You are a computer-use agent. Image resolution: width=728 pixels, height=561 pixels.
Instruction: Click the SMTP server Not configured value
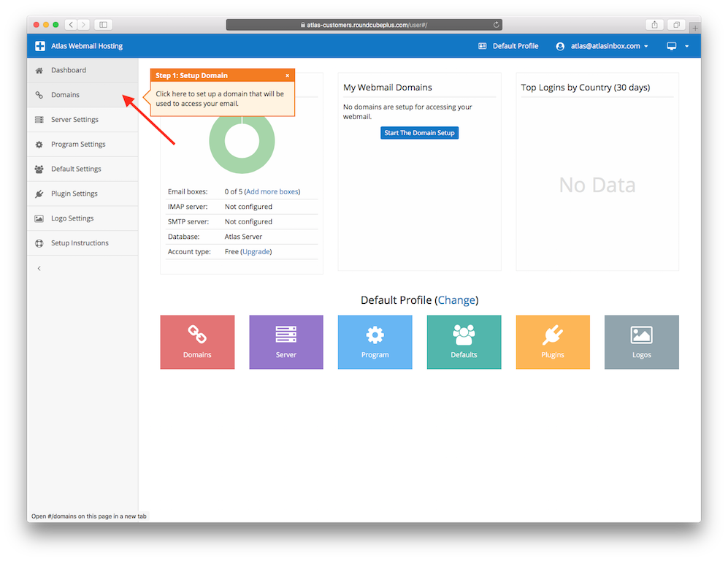pyautogui.click(x=248, y=221)
